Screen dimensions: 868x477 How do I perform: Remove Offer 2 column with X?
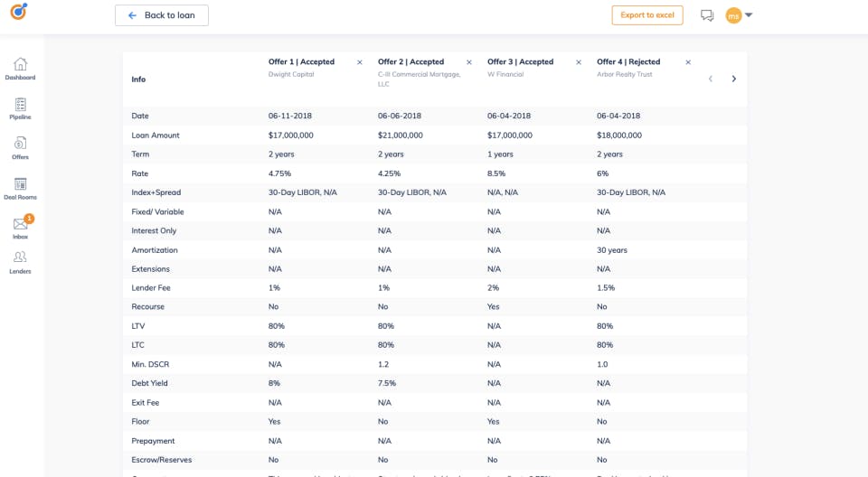(x=469, y=62)
